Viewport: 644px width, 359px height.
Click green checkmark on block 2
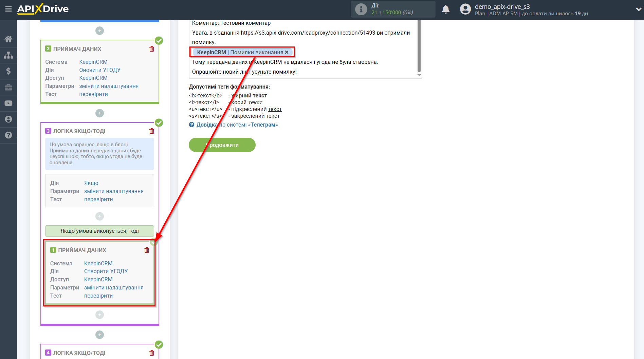159,41
